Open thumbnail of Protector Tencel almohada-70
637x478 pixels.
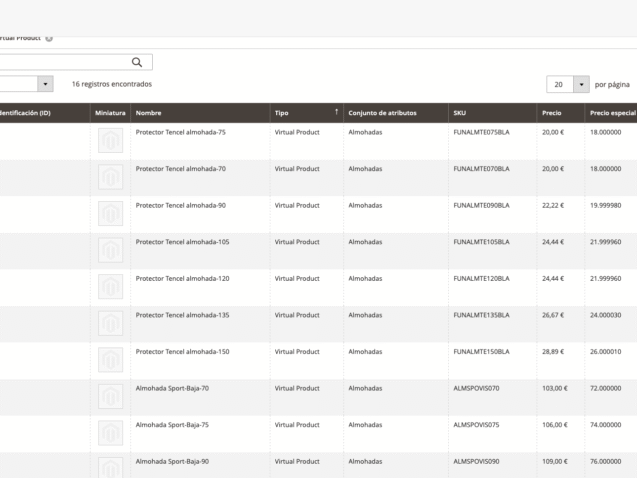[110, 177]
